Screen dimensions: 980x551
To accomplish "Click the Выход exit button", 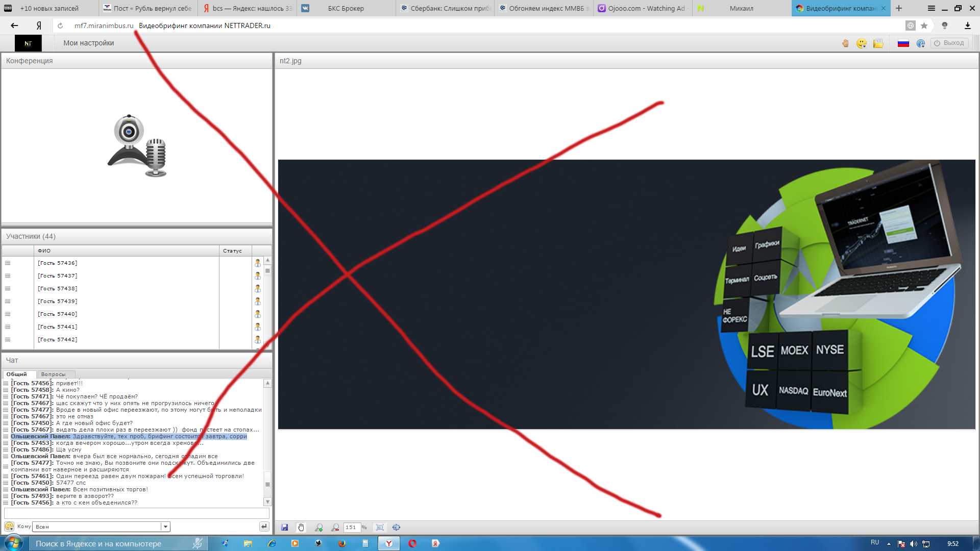I will point(949,43).
